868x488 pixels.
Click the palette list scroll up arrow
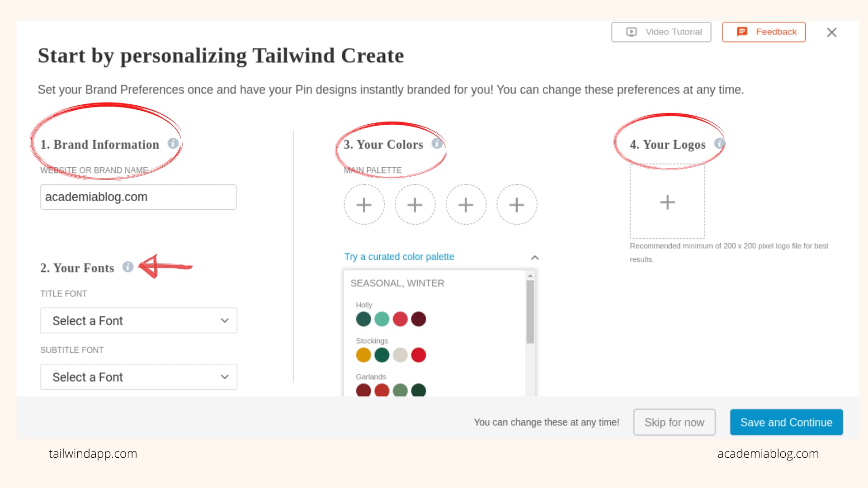coord(530,275)
